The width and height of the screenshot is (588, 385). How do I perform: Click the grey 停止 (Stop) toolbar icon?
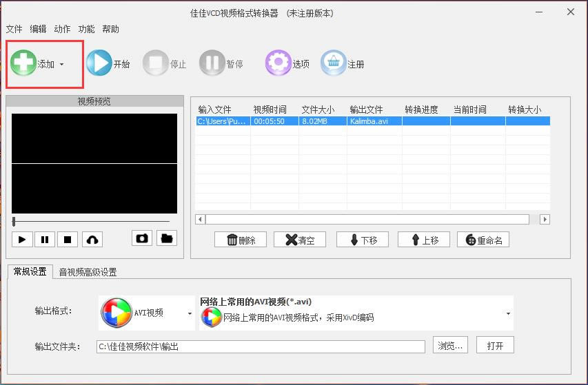pyautogui.click(x=155, y=63)
